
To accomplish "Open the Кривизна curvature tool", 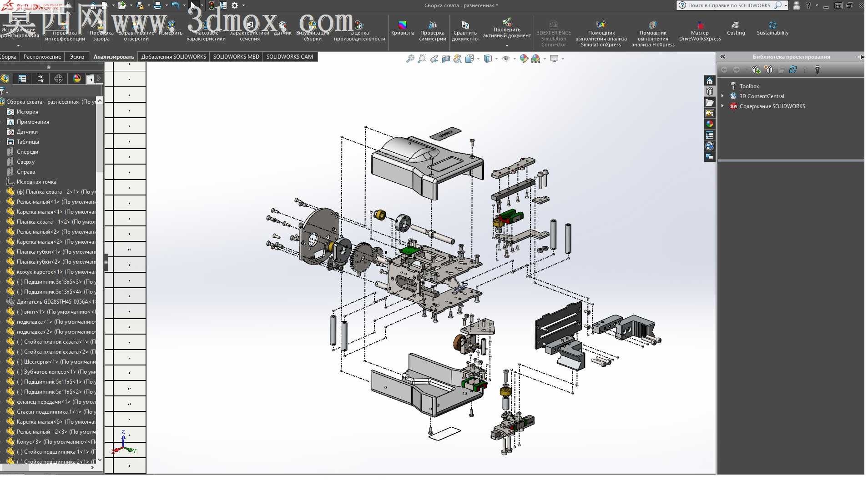I will 403,28.
